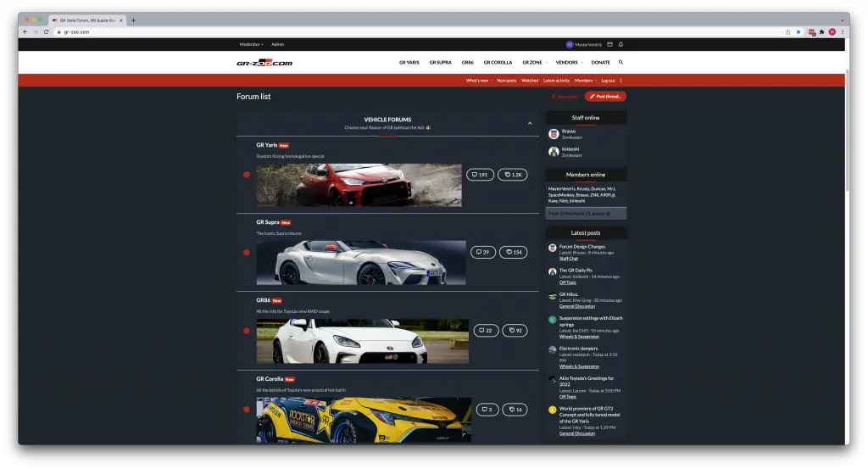Open the GR Yaris forum title
Image resolution: width=868 pixels, height=469 pixels.
point(267,145)
